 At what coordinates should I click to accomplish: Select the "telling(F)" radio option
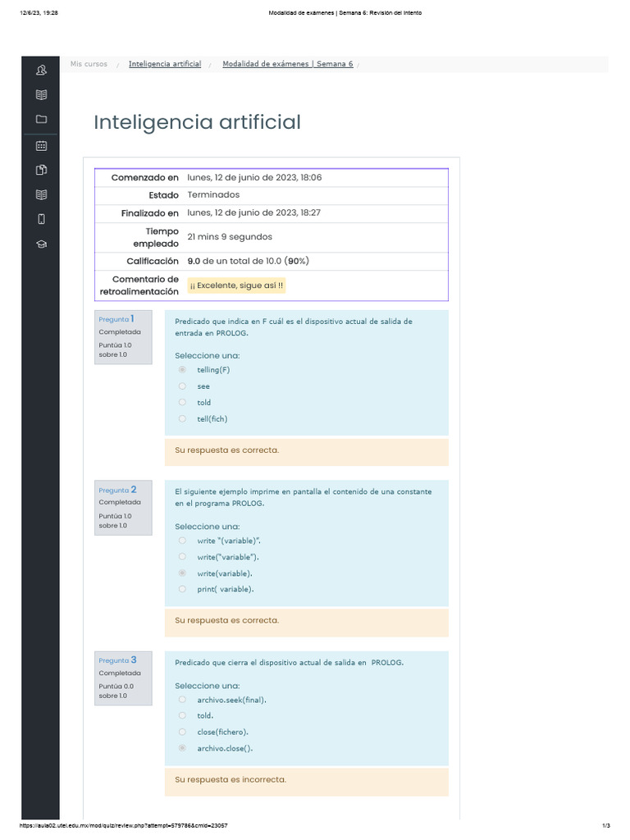tap(182, 370)
